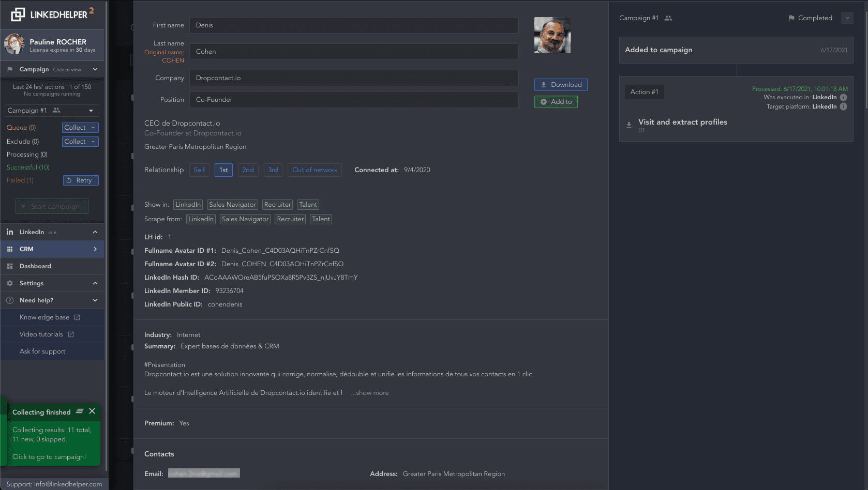
Task: Open the Campaign #1 selector dropdown
Action: click(x=52, y=111)
